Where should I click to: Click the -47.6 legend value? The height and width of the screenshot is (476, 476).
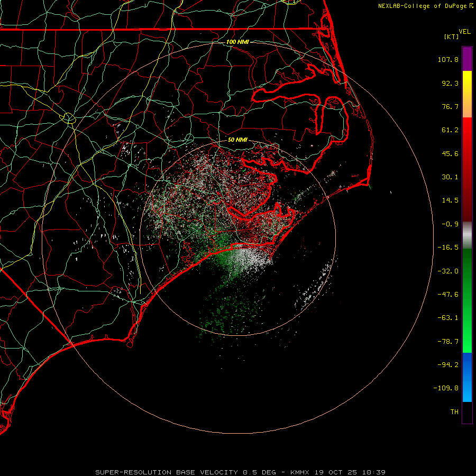click(x=448, y=295)
